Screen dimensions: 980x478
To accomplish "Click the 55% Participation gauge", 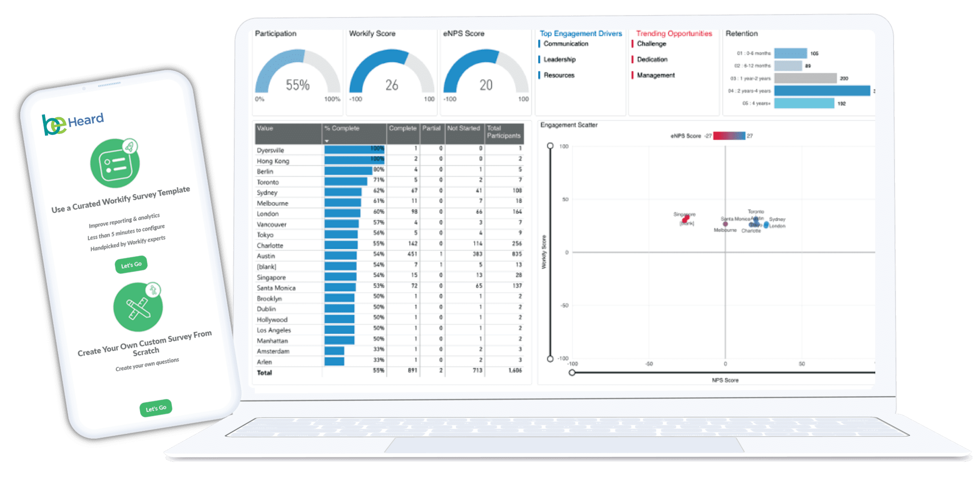I will pos(298,72).
